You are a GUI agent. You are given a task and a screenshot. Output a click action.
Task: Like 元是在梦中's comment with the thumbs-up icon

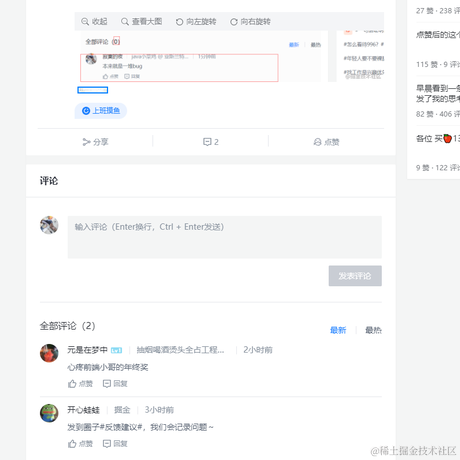(72, 384)
